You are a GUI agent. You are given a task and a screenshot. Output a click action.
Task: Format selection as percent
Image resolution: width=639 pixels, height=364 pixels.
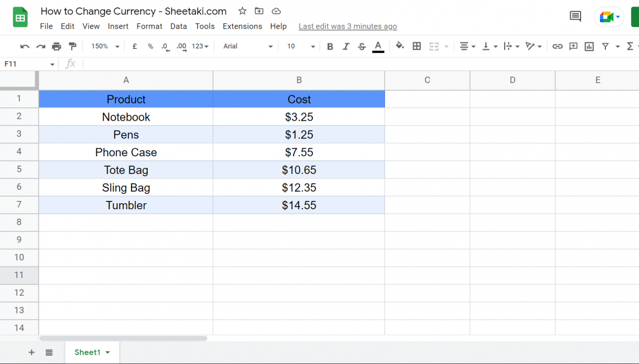click(150, 46)
